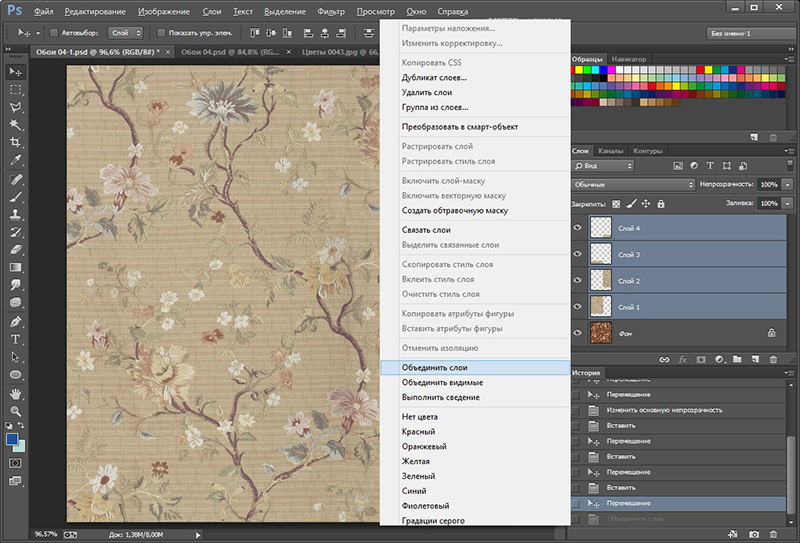Toggle Quick Mask mode icon
Image resolution: width=800 pixels, height=543 pixels.
(15, 463)
